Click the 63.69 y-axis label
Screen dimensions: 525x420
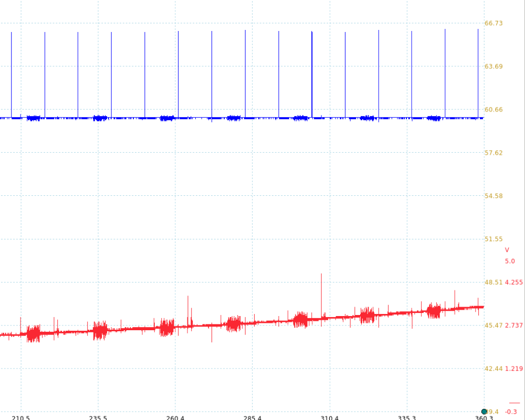[493, 66]
